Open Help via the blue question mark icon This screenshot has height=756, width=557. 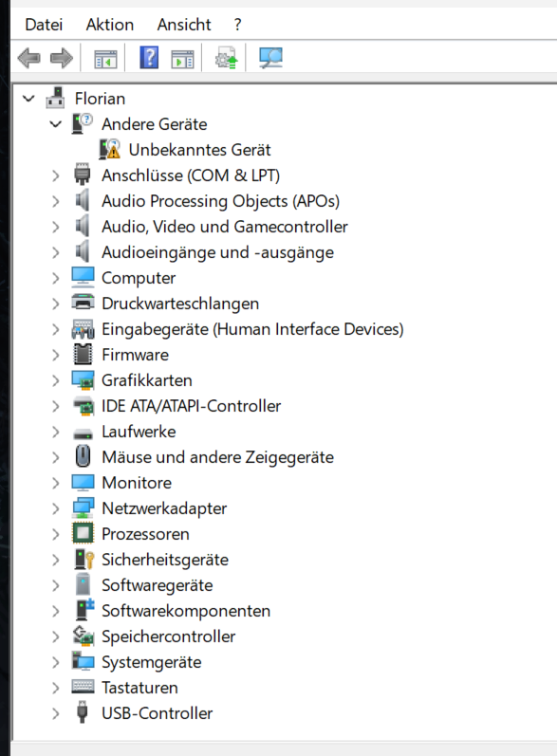coord(150,58)
